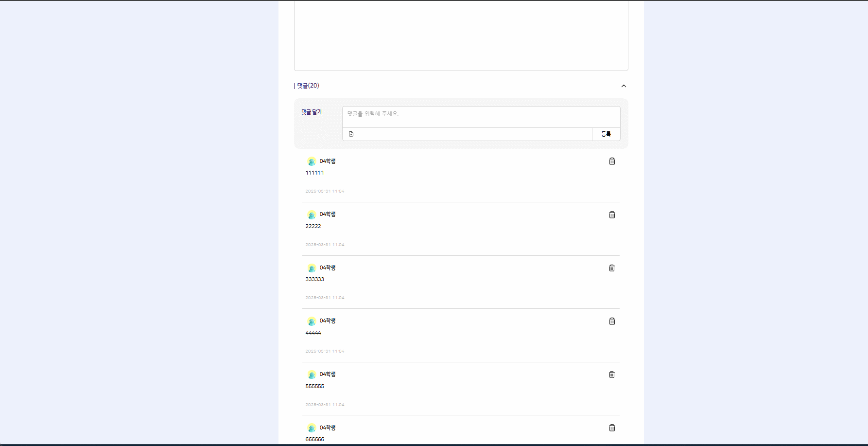868x446 pixels.
Task: Delete the comment with text 666666
Action: click(612, 428)
